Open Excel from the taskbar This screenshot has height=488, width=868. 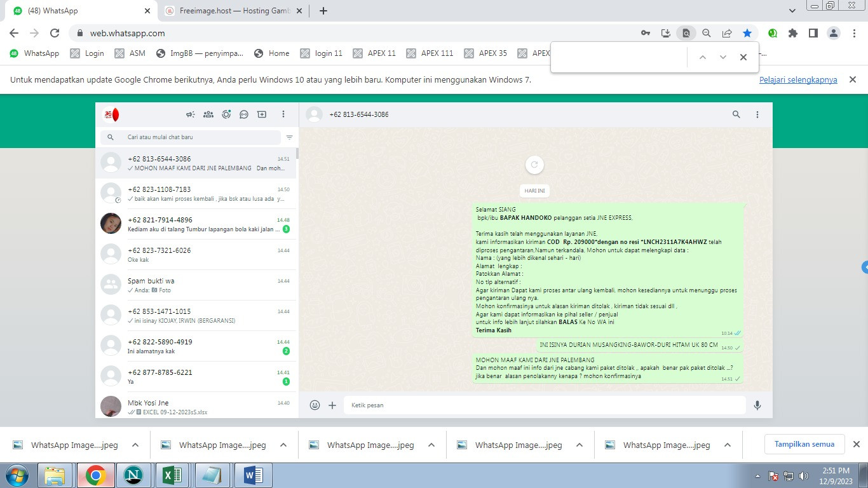[x=172, y=475]
